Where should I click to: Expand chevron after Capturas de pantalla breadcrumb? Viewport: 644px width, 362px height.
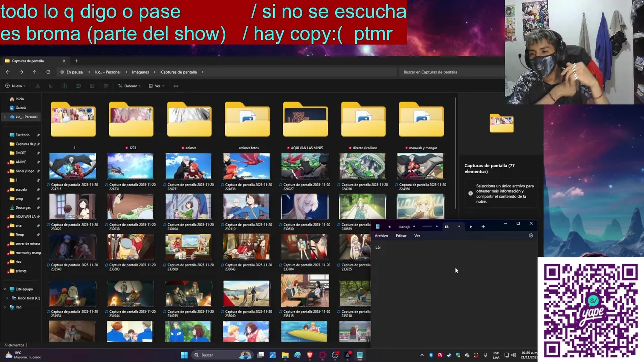202,72
